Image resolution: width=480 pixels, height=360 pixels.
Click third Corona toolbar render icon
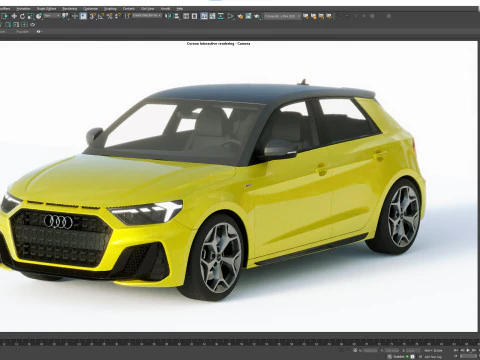coord(321,16)
